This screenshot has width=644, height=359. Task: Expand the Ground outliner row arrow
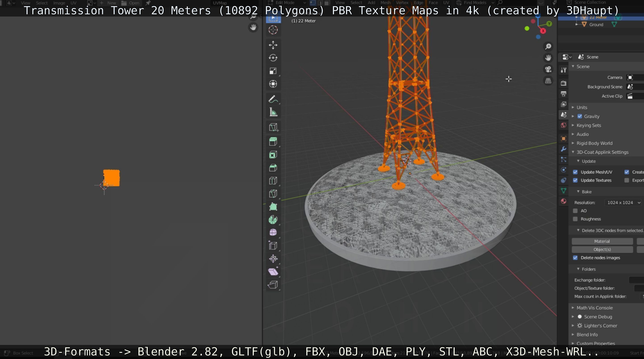(577, 25)
